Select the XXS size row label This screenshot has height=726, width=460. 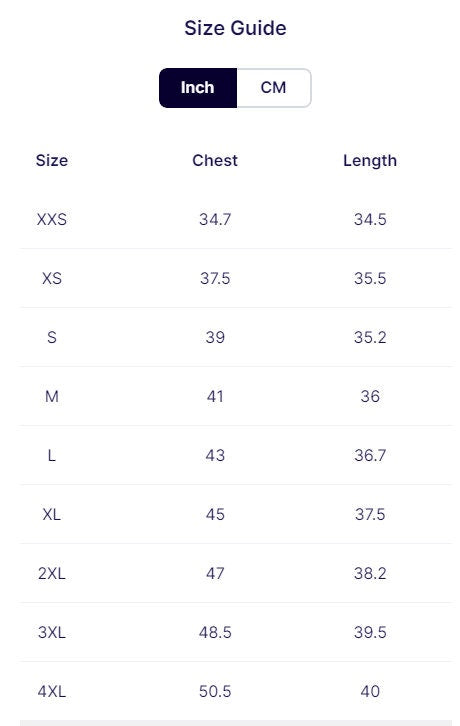pos(52,219)
